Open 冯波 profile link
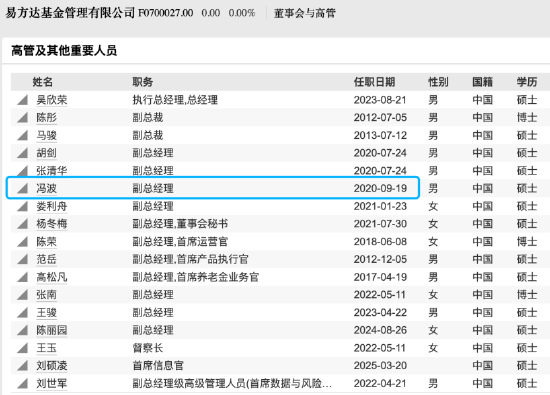This screenshot has width=550, height=395. (x=47, y=188)
